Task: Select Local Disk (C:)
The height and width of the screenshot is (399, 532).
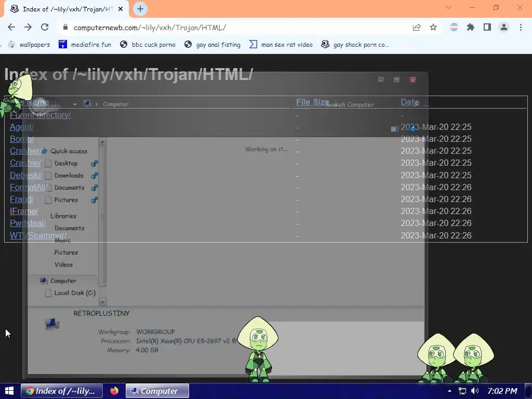Action: tap(71, 293)
